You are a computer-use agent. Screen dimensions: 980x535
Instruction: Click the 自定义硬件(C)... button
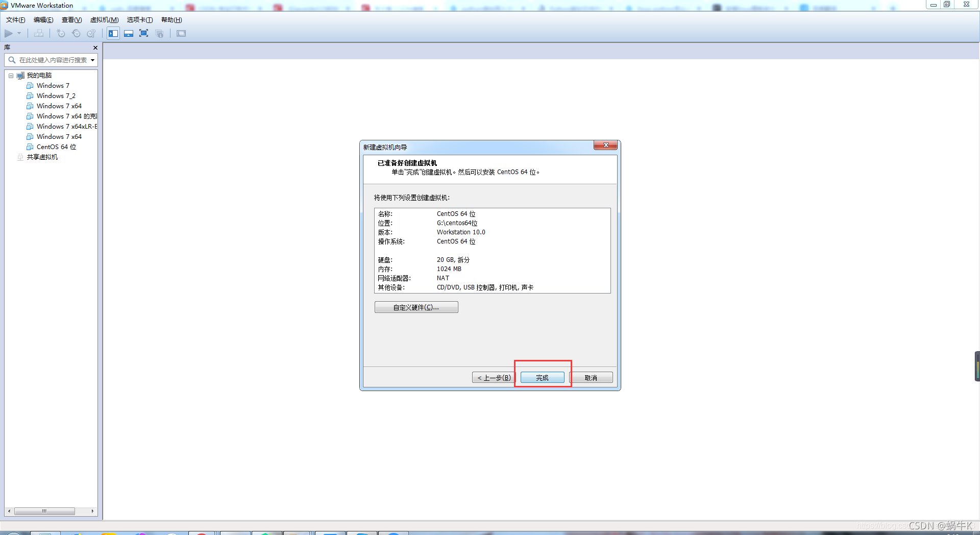coord(416,307)
